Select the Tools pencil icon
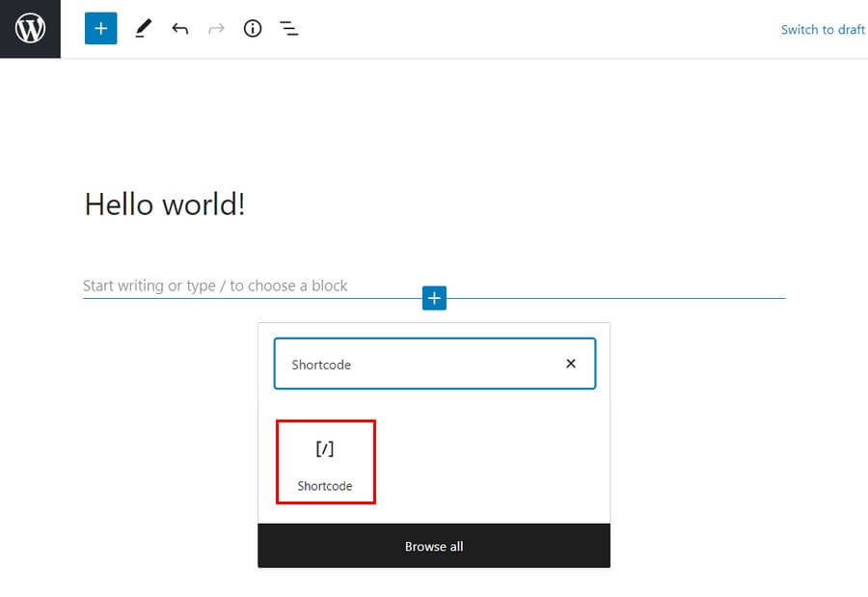The width and height of the screenshot is (868, 597). pyautogui.click(x=144, y=28)
